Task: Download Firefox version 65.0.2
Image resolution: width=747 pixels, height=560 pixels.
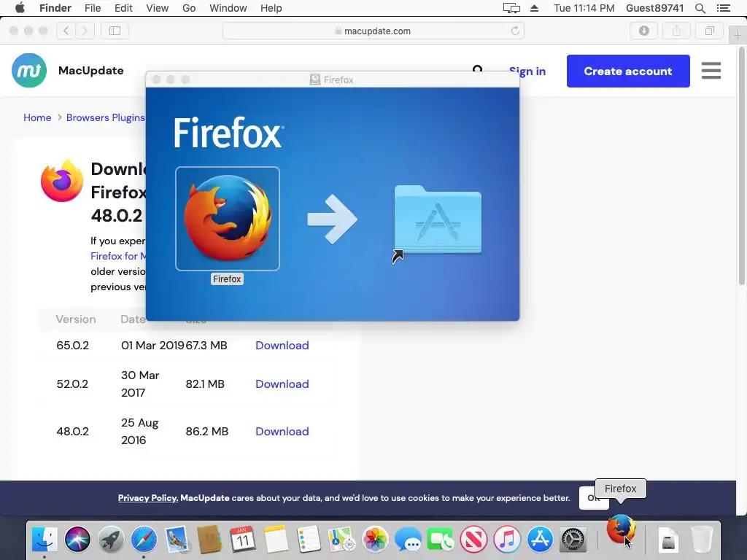Action: pos(282,345)
